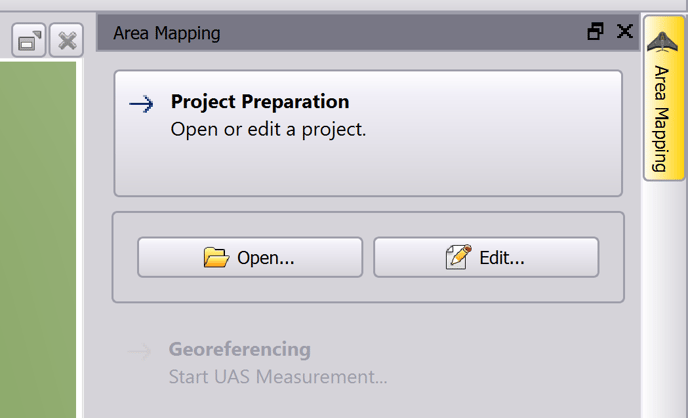
Task: Select the Project Preparation heading
Action: 260,102
